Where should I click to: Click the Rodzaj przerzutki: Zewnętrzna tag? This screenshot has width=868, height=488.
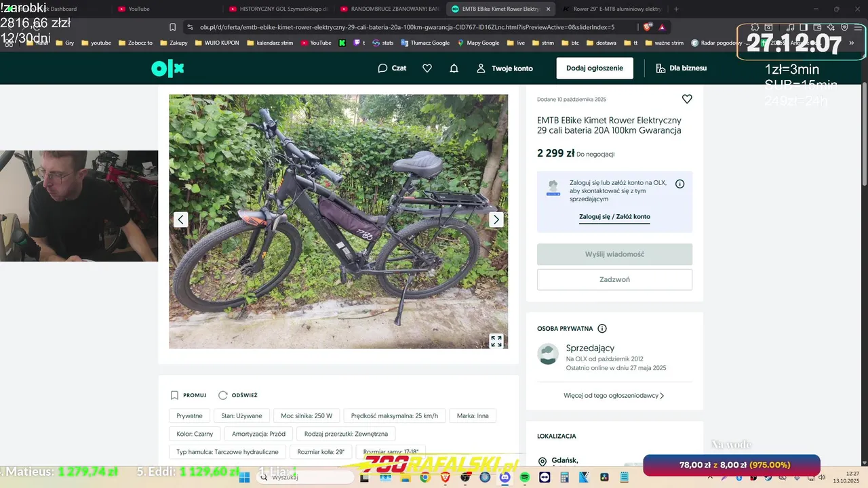click(346, 434)
